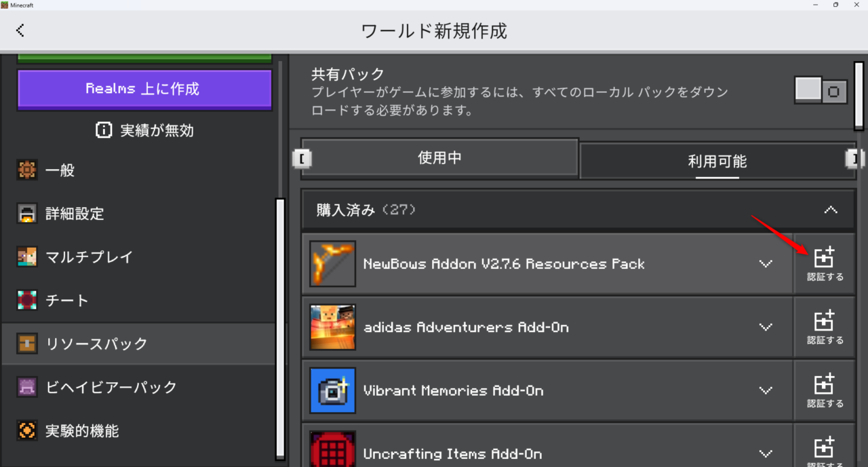The image size is (868, 467).
Task: Expand details for Vibrant Memories Add-On
Action: click(766, 390)
